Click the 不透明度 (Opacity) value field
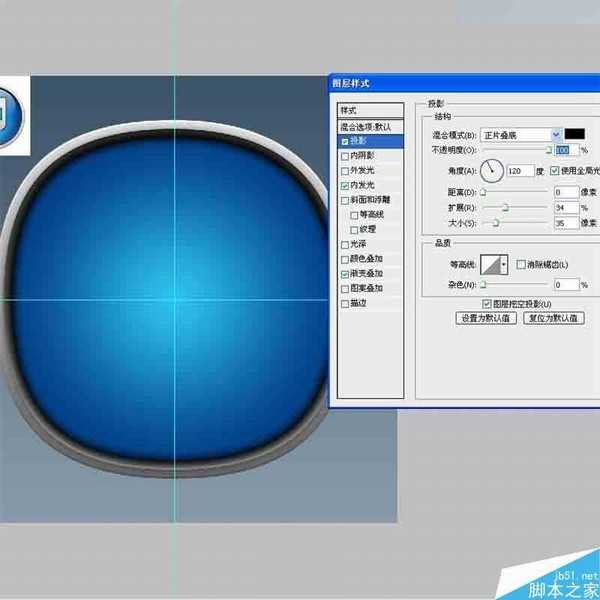 (x=565, y=149)
